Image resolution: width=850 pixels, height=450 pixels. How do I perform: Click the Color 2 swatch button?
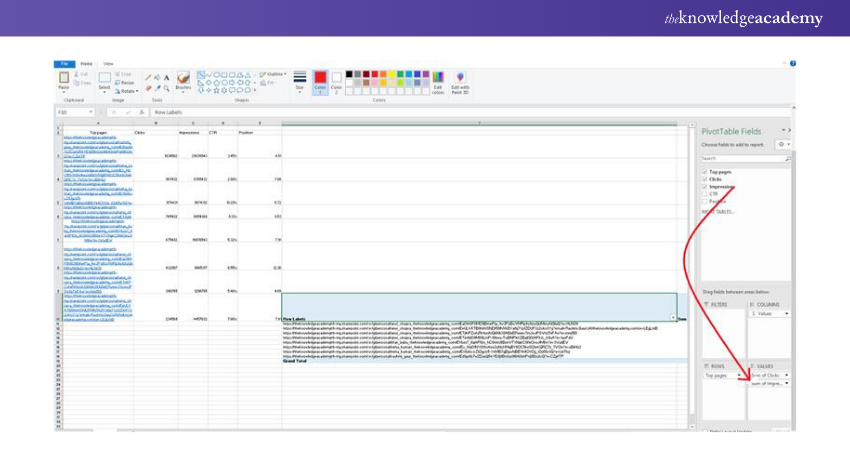click(x=337, y=80)
